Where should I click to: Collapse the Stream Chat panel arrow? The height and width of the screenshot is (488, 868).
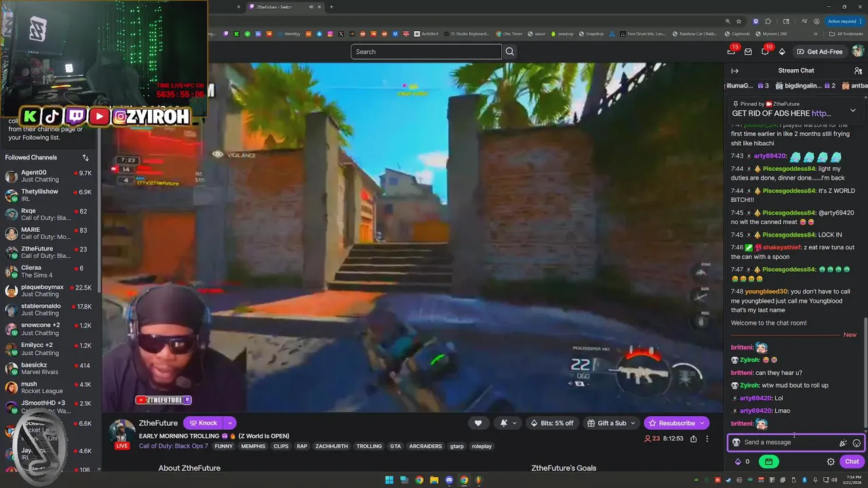tap(734, 70)
